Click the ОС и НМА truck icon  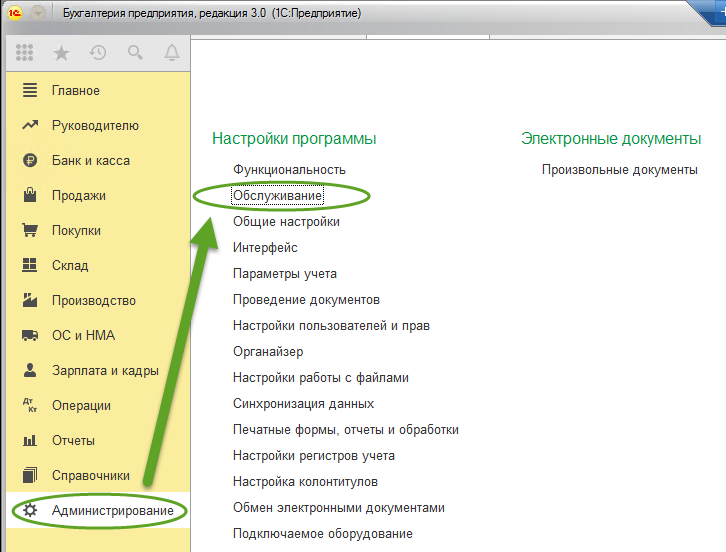(x=30, y=335)
